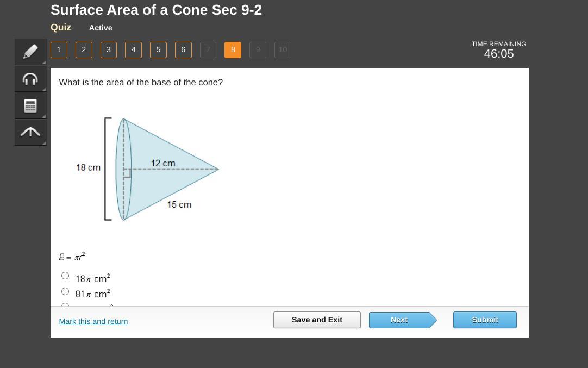
Task: Open the calculator tool
Action: (30, 105)
